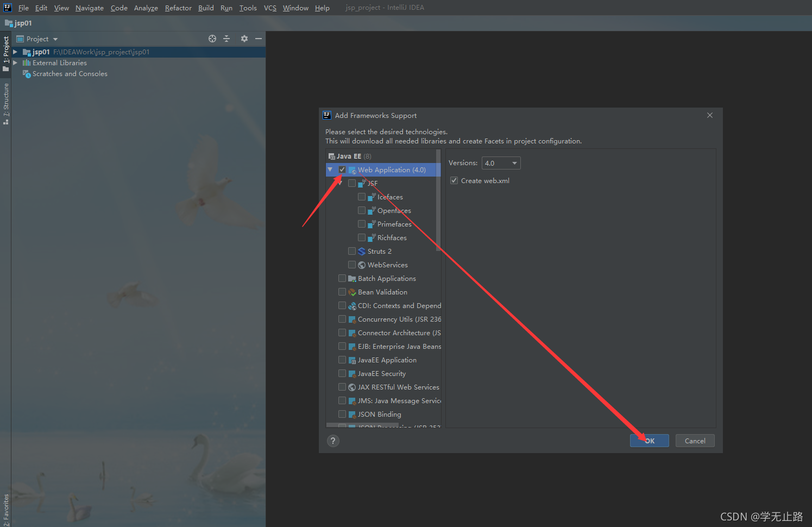
Task: Click the Bean Validation icon
Action: pos(352,292)
